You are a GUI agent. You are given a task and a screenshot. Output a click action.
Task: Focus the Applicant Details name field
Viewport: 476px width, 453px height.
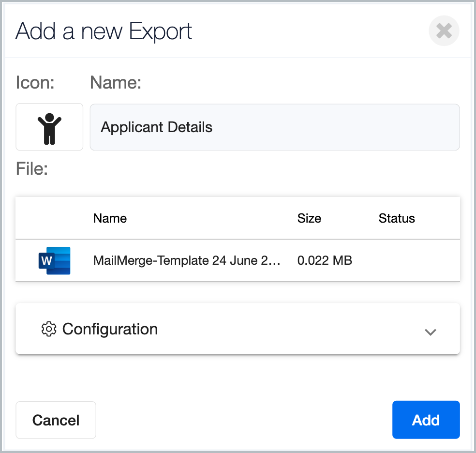[x=275, y=127]
